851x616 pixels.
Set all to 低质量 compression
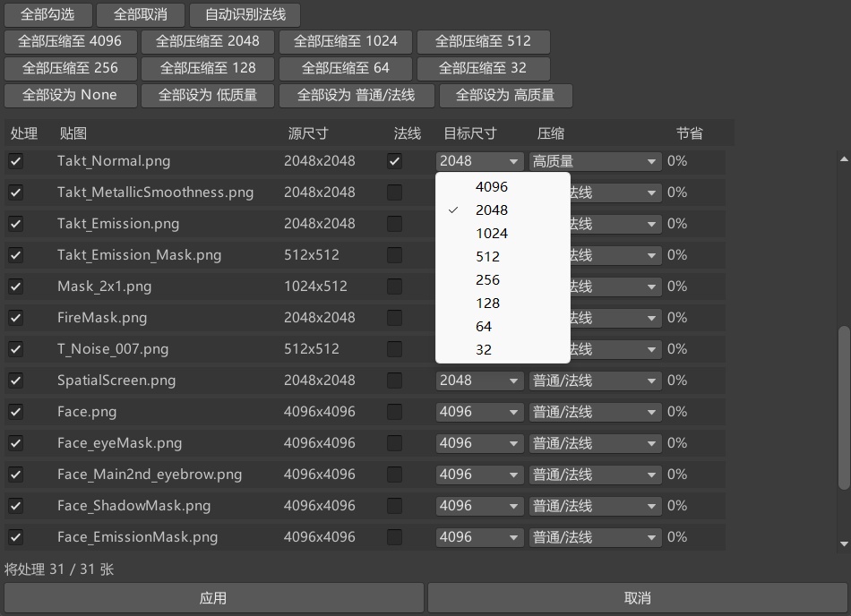point(208,96)
